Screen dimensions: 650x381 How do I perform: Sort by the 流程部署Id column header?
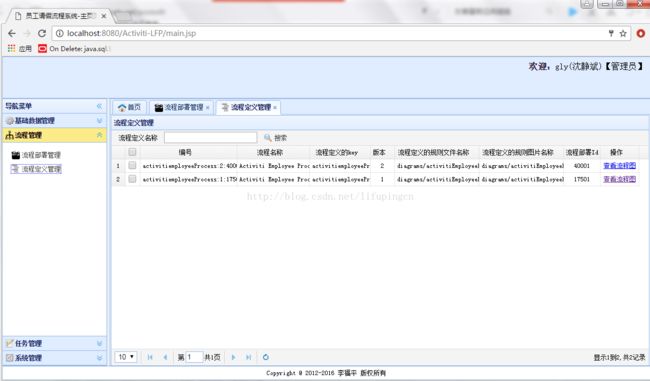582,153
